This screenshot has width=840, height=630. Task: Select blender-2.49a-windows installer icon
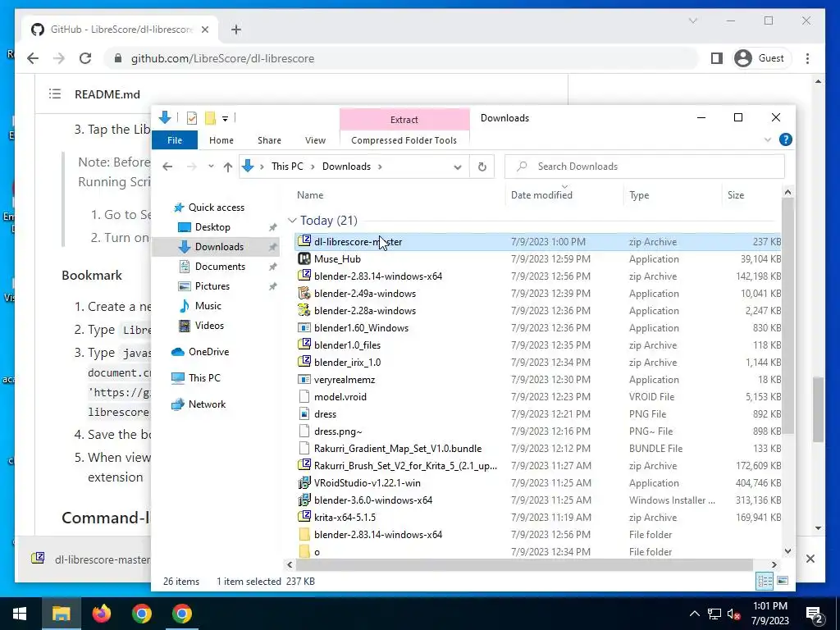coord(304,293)
